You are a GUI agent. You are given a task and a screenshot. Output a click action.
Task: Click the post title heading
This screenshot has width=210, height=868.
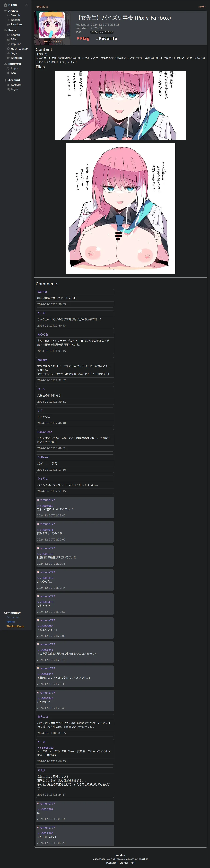point(123,18)
